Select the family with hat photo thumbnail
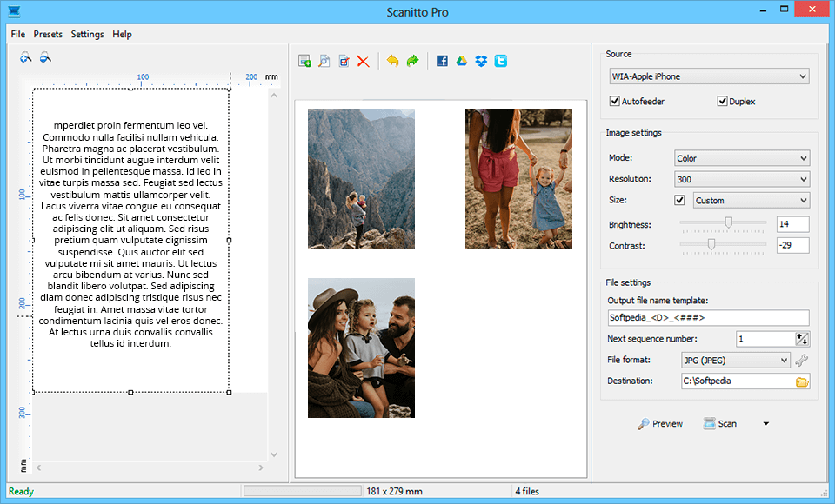 pyautogui.click(x=361, y=348)
